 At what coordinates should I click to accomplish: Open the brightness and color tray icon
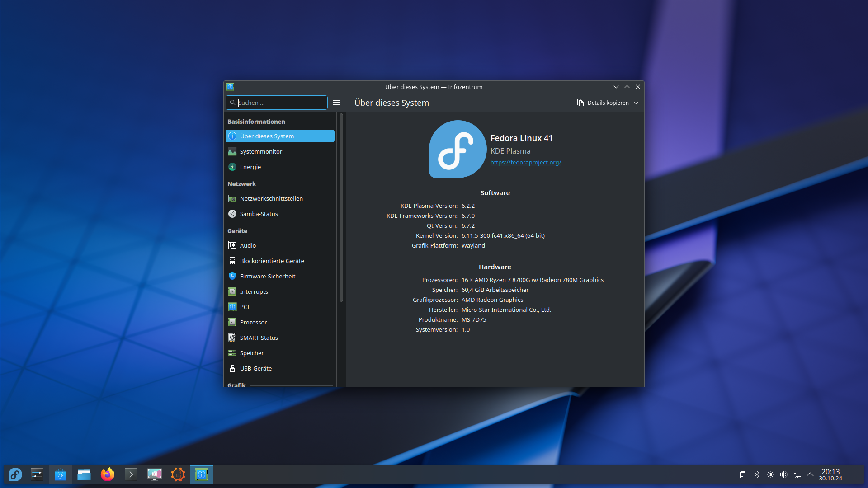click(x=770, y=474)
